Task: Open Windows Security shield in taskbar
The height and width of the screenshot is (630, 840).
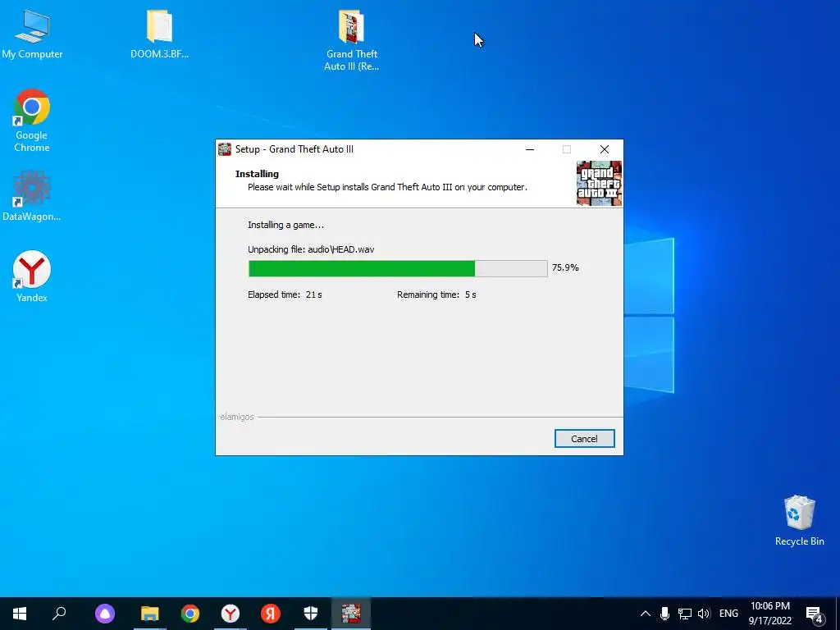Action: 311,614
